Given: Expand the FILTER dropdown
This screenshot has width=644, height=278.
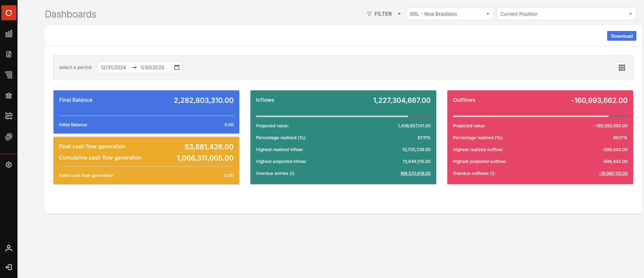Looking at the screenshot, I should 383,14.
